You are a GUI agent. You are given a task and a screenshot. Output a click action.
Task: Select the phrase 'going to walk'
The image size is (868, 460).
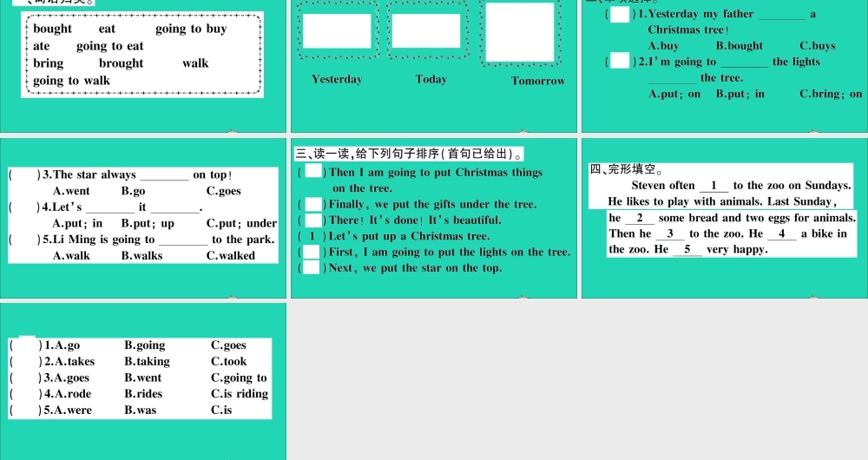pyautogui.click(x=71, y=81)
